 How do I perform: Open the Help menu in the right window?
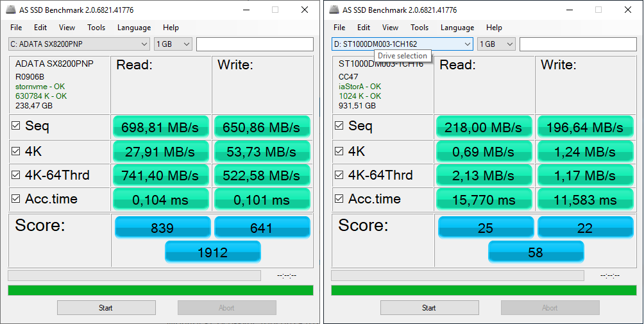(494, 28)
